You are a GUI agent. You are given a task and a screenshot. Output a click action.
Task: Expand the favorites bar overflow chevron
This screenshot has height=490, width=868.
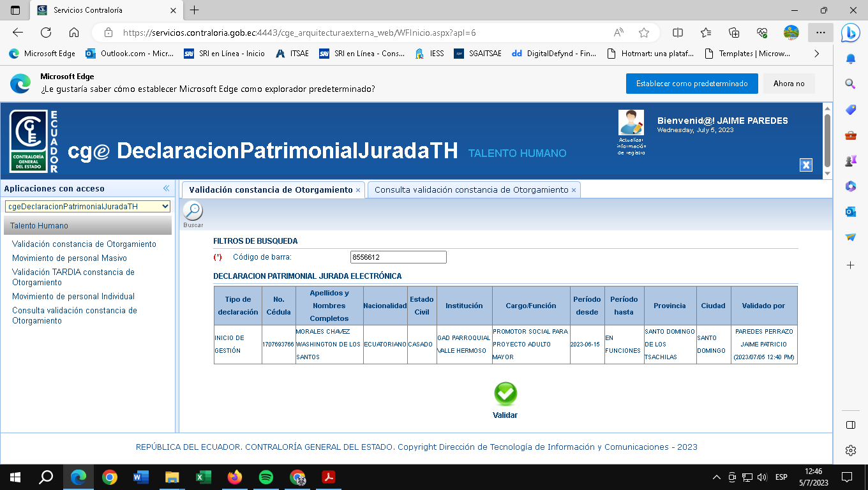816,54
